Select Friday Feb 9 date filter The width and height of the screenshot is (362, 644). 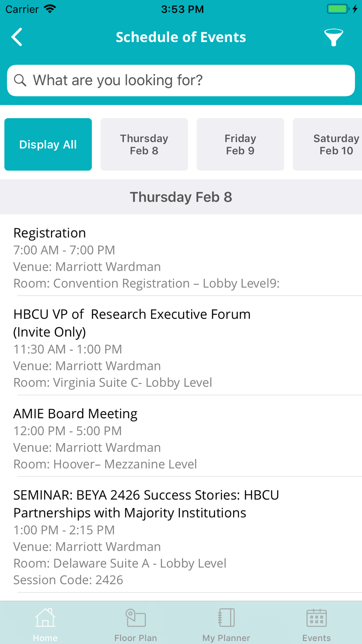coord(240,144)
